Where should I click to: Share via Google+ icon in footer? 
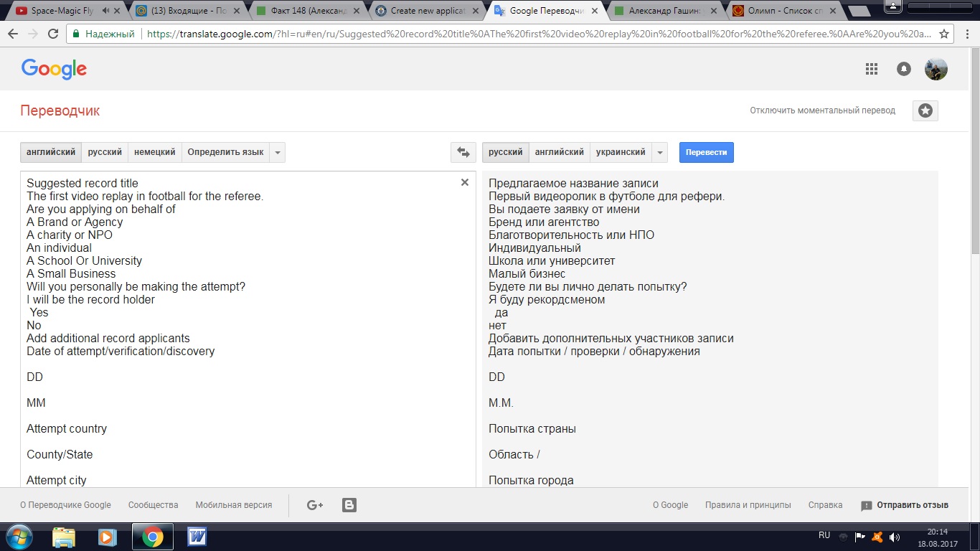click(x=315, y=505)
